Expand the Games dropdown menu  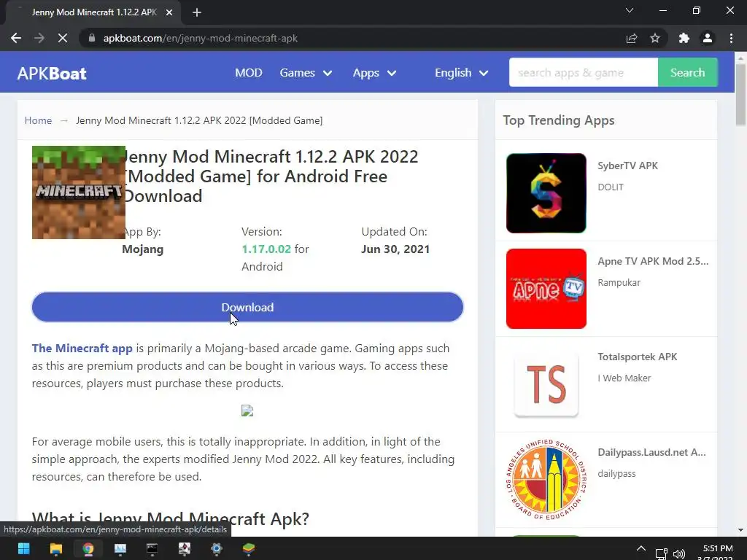point(306,73)
